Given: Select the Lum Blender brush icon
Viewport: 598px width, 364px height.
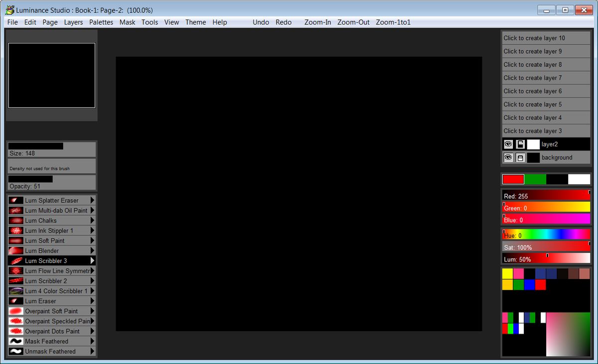Looking at the screenshot, I should pos(16,250).
